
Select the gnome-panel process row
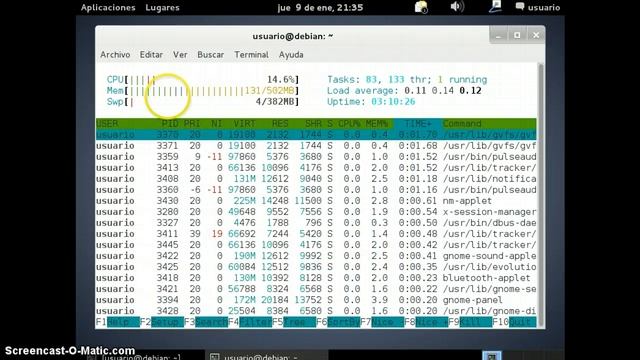pyautogui.click(x=316, y=300)
